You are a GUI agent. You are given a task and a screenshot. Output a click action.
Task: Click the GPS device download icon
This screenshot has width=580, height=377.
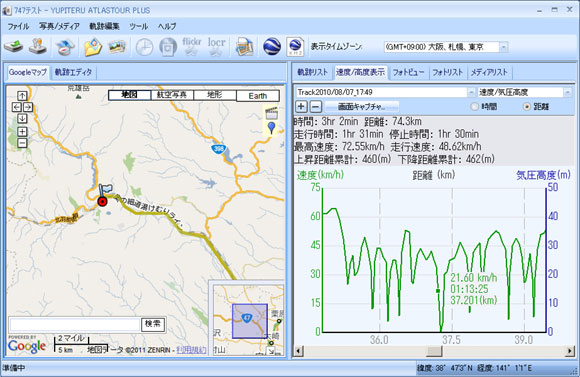pos(13,47)
